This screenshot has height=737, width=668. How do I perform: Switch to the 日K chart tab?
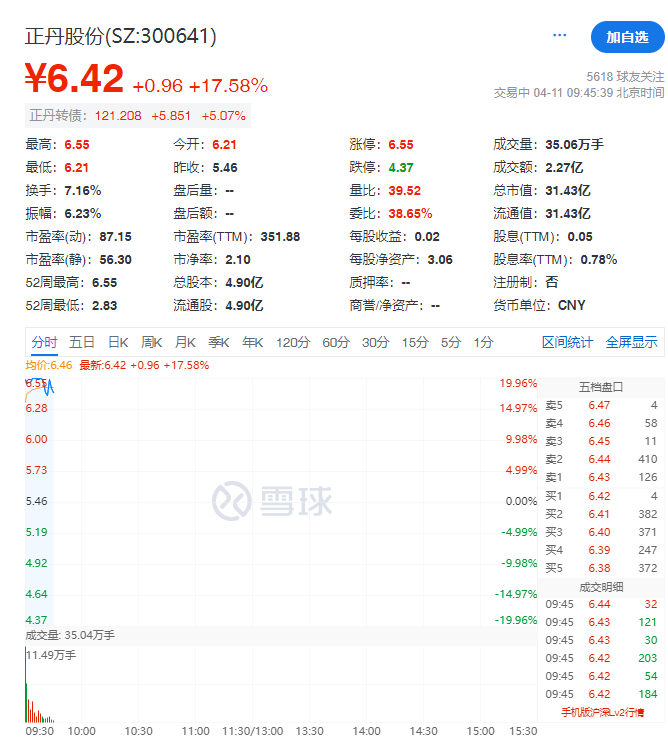tap(118, 342)
